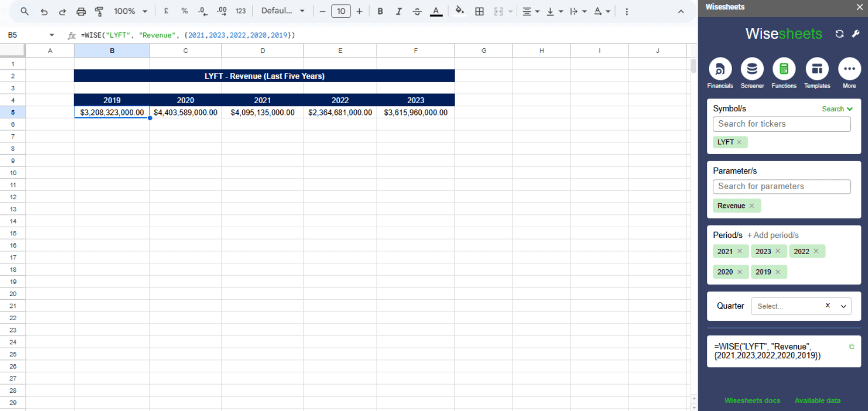Click the search menus magnifier icon
The width and height of the screenshot is (868, 411).
click(x=25, y=11)
